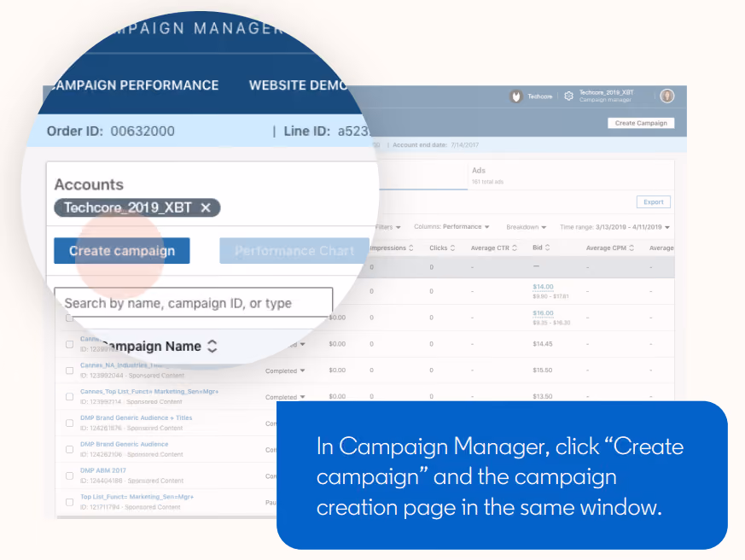Click the Techcore fox logo icon

pyautogui.click(x=516, y=96)
